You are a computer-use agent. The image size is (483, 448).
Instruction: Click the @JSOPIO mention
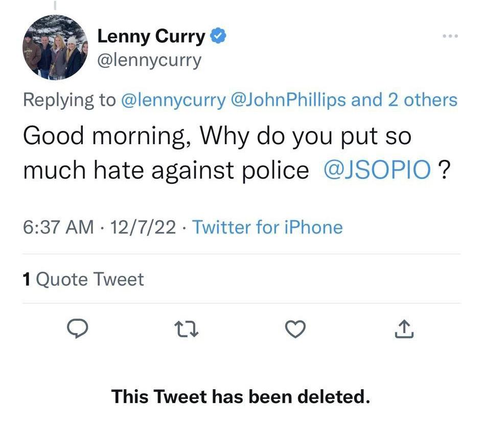[377, 171]
